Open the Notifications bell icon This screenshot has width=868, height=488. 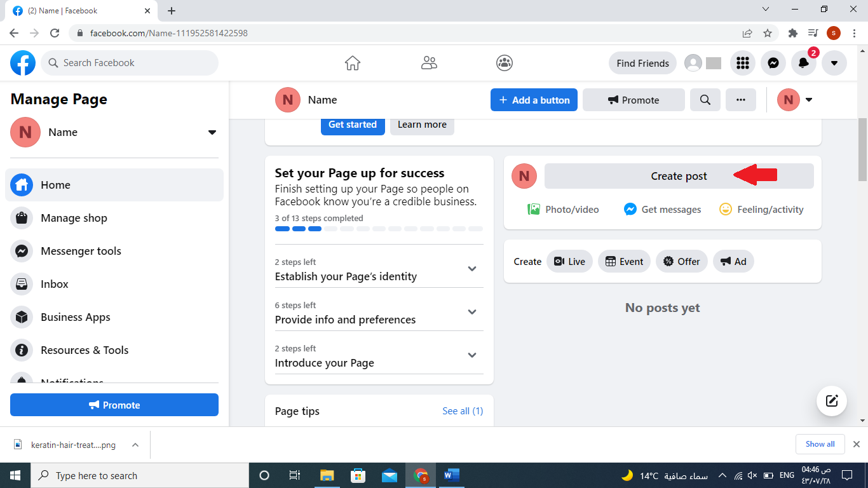coord(804,63)
